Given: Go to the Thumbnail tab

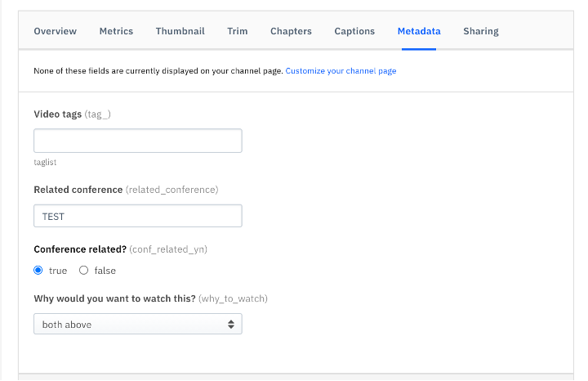Looking at the screenshot, I should [x=180, y=31].
